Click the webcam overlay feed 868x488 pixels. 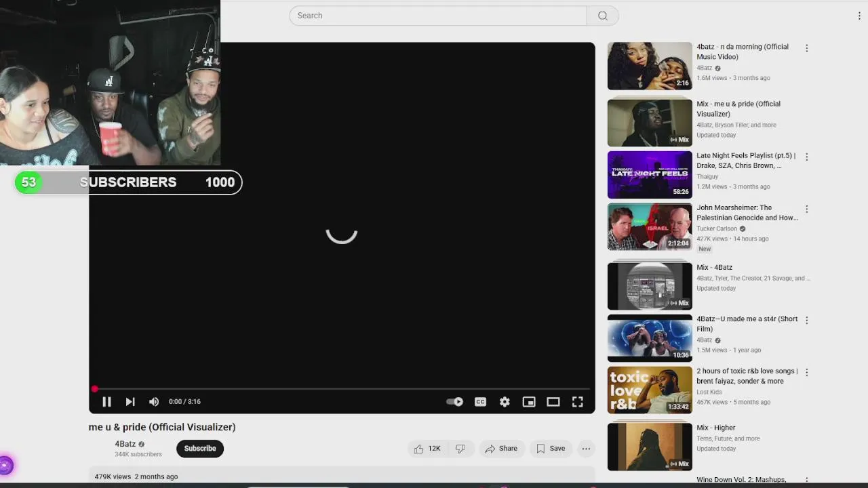pos(110,83)
